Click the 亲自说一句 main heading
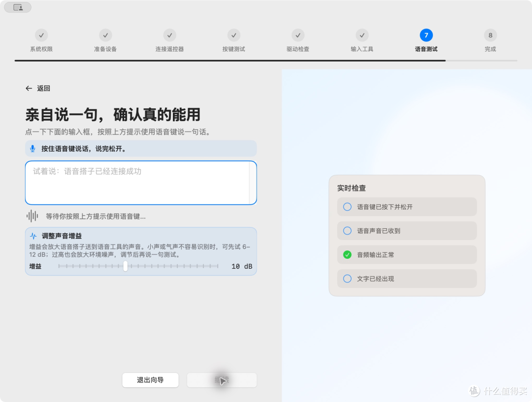This screenshot has width=532, height=402. (113, 115)
